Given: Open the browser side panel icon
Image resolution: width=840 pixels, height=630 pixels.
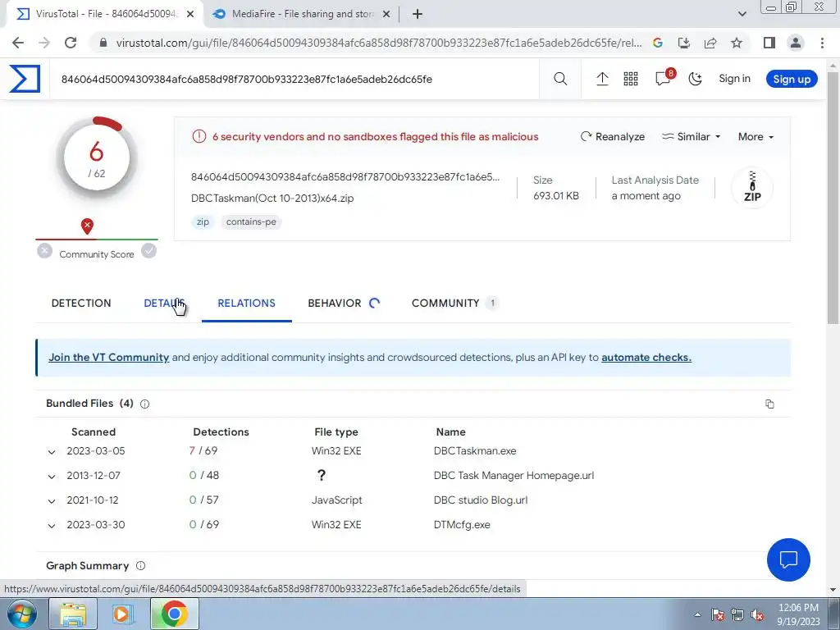Looking at the screenshot, I should pyautogui.click(x=769, y=43).
